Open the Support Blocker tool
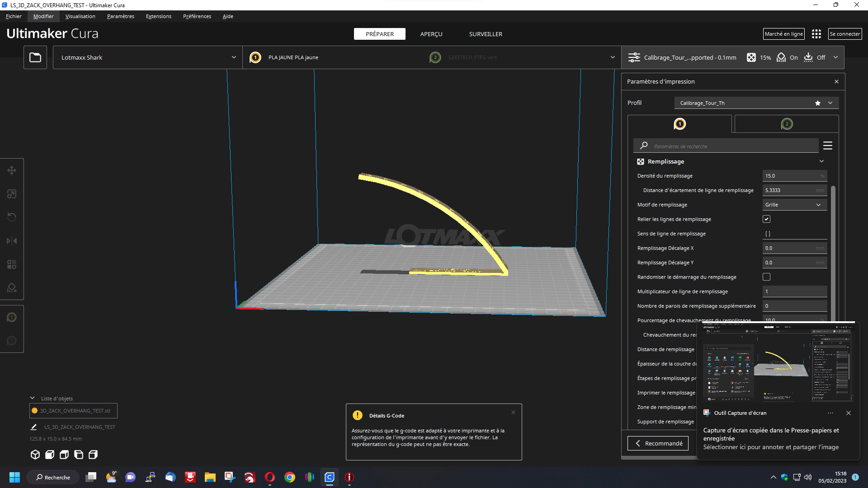Image resolution: width=868 pixels, height=488 pixels. [12, 288]
